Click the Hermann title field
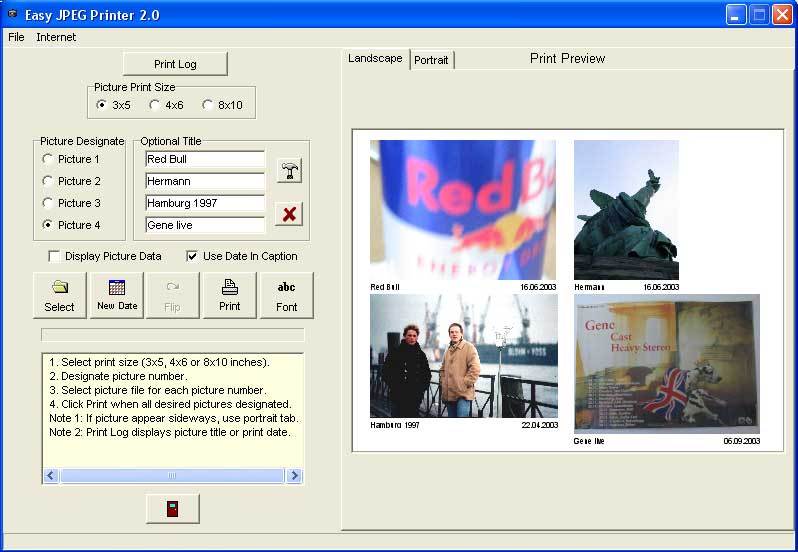This screenshot has height=552, width=798. [x=205, y=181]
